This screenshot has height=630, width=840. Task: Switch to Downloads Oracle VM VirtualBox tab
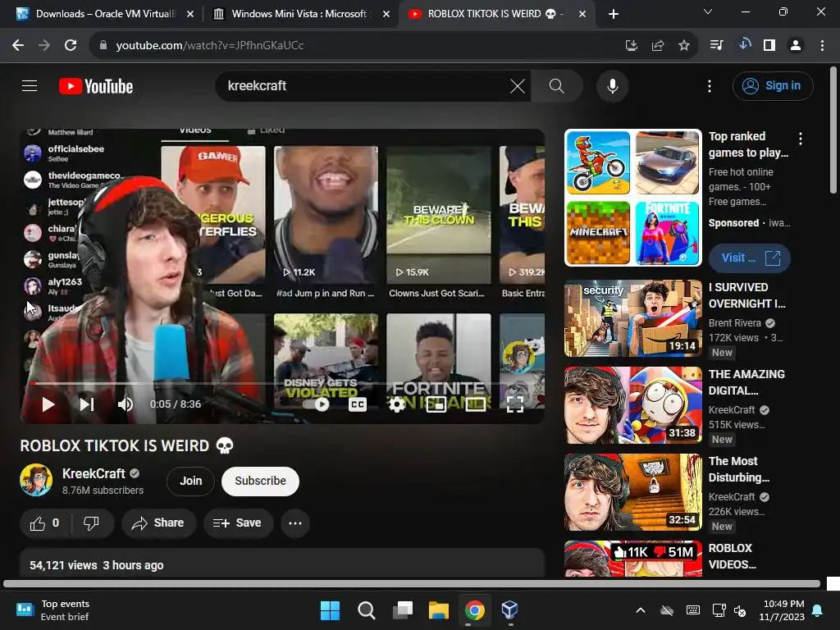pyautogui.click(x=106, y=14)
